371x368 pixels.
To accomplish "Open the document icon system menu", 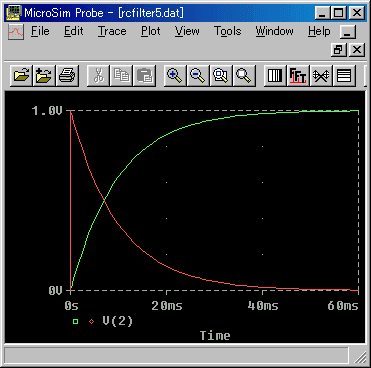I will pos(16,32).
